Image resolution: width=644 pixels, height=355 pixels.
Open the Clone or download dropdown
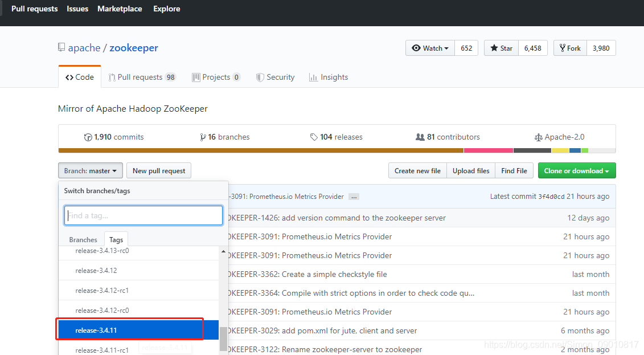click(577, 170)
